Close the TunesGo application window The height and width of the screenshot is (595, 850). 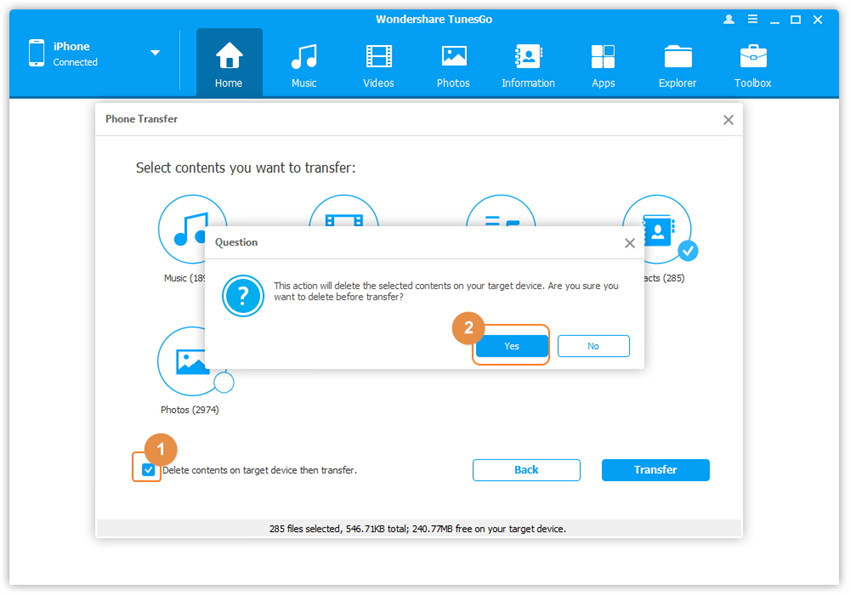[x=817, y=20]
